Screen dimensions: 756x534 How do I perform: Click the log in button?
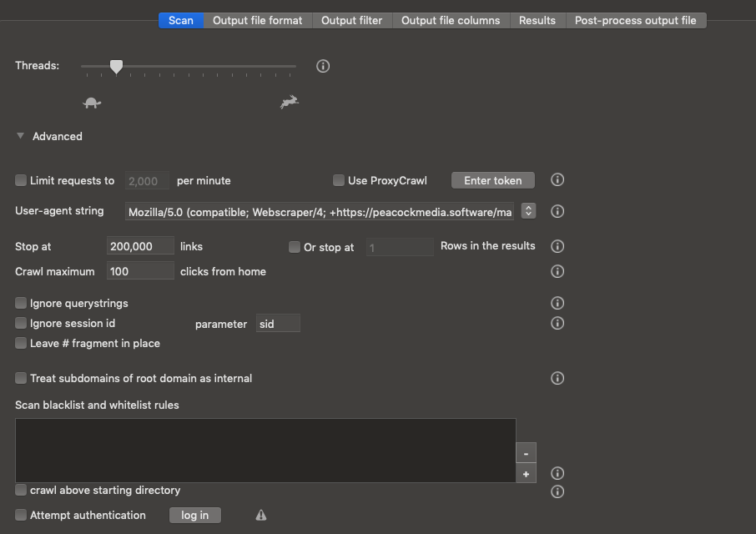click(195, 515)
